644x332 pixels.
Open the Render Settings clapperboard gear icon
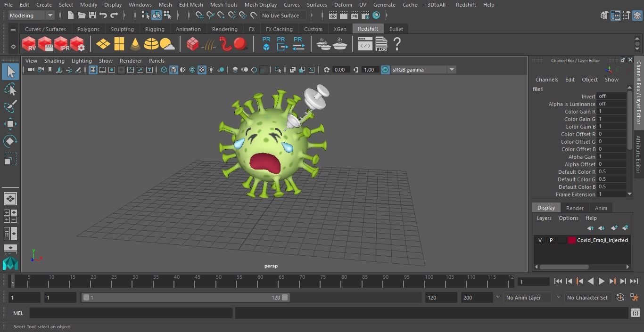tap(365, 16)
